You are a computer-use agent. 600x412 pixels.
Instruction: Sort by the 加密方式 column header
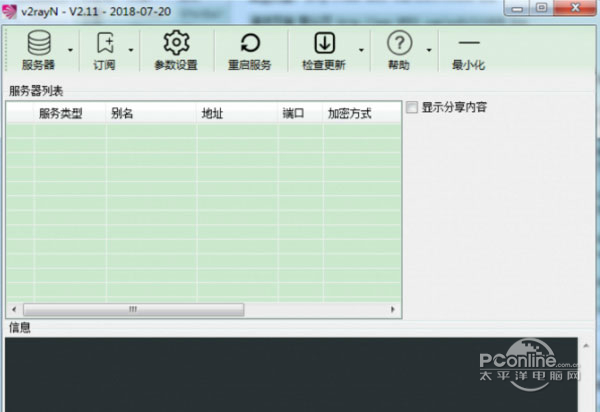click(362, 113)
